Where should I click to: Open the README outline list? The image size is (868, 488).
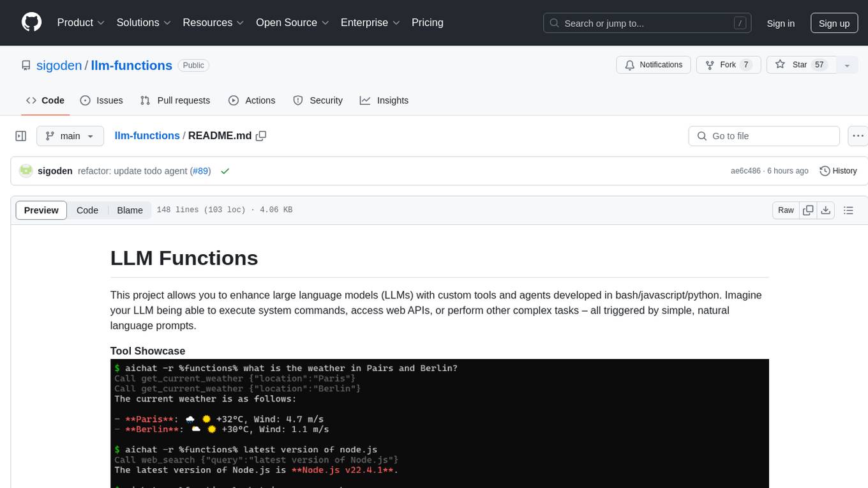(848, 210)
